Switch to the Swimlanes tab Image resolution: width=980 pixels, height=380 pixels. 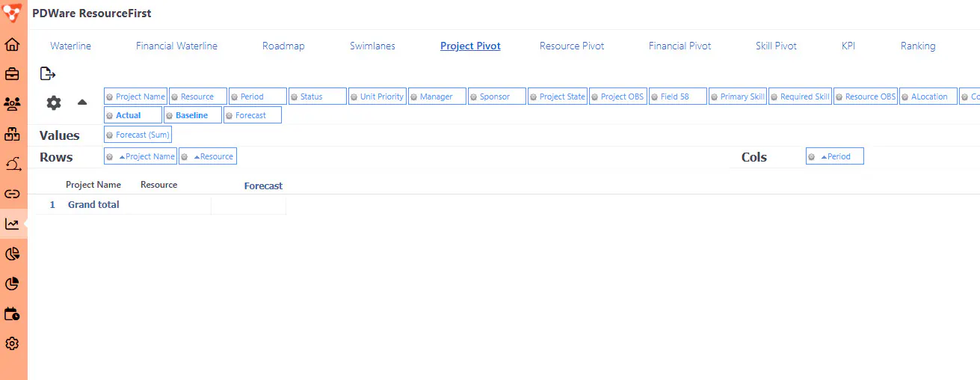coord(372,46)
